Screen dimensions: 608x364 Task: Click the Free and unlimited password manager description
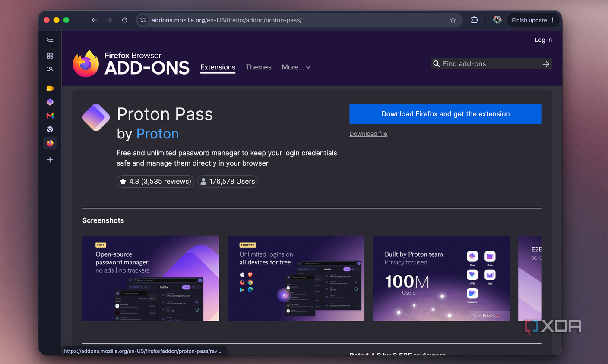[227, 158]
